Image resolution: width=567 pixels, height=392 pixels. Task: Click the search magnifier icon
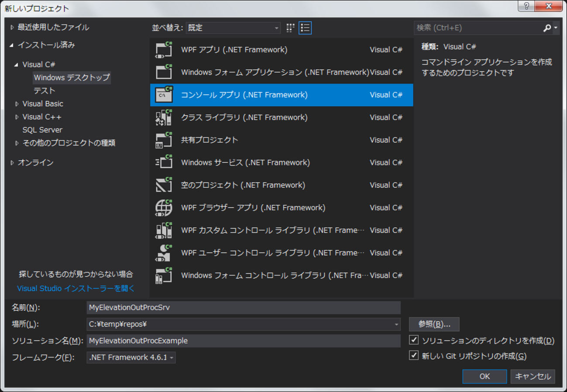click(x=547, y=28)
